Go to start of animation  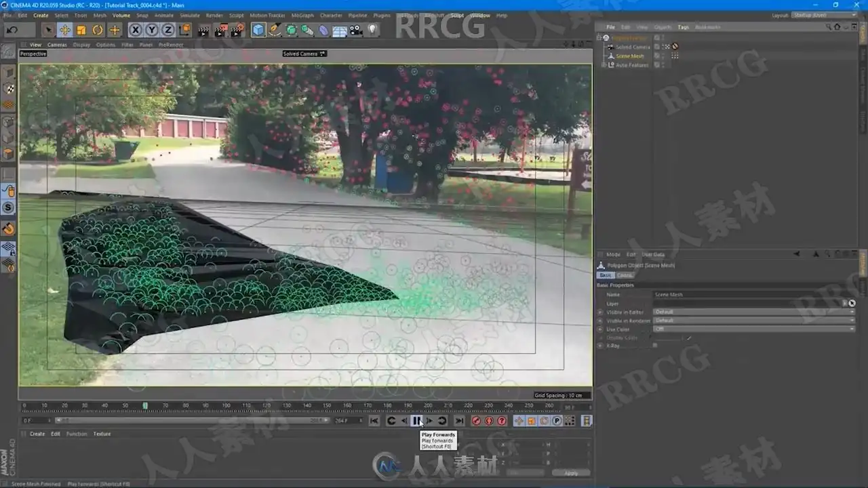tap(374, 421)
